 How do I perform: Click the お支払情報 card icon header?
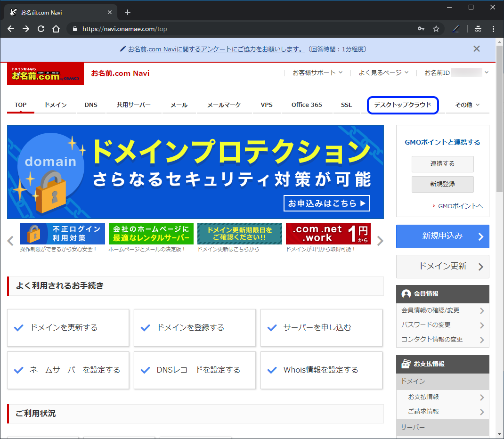(443, 364)
